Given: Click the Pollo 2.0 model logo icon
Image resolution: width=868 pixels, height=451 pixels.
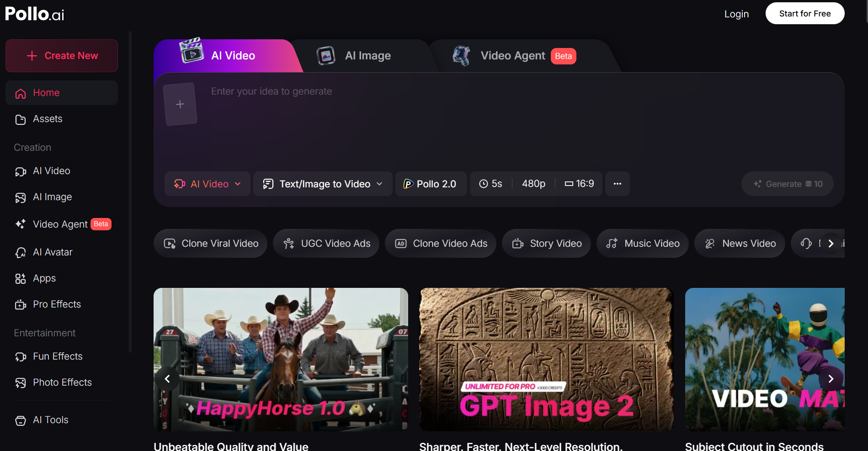Looking at the screenshot, I should 408,184.
